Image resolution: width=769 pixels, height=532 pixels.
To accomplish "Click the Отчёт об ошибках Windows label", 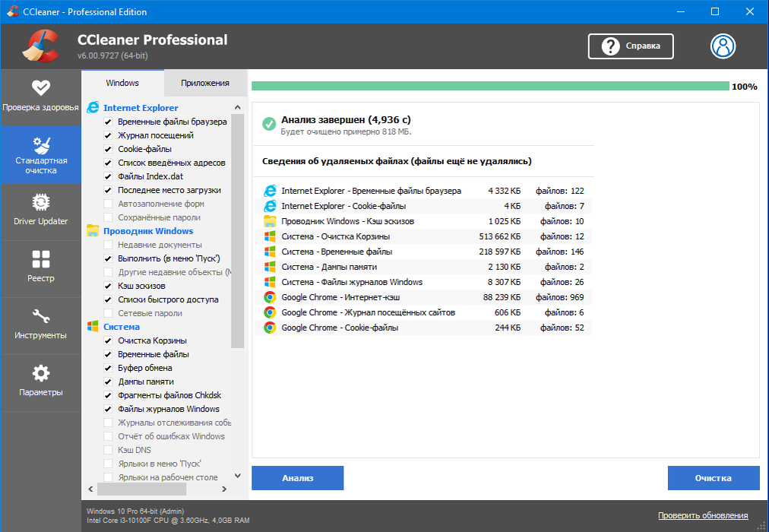I will pos(171,436).
